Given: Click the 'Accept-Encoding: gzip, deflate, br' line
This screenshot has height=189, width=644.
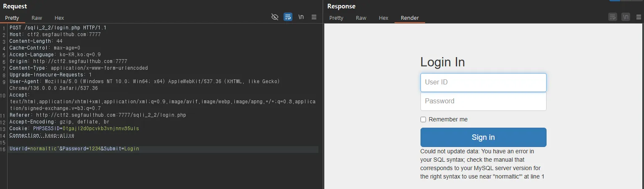Looking at the screenshot, I should point(59,122).
